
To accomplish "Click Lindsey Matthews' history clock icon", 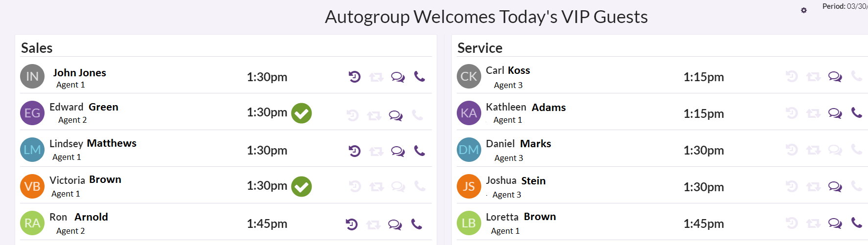I will coord(354,151).
